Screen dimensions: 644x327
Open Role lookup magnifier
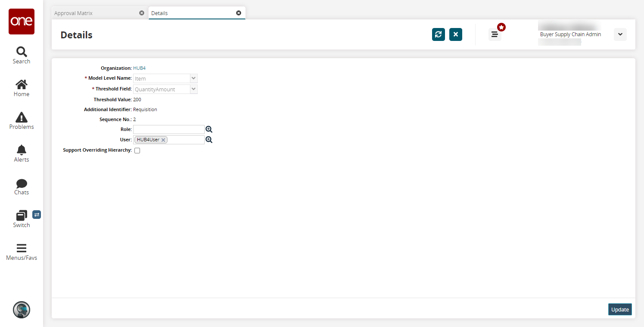(x=209, y=129)
